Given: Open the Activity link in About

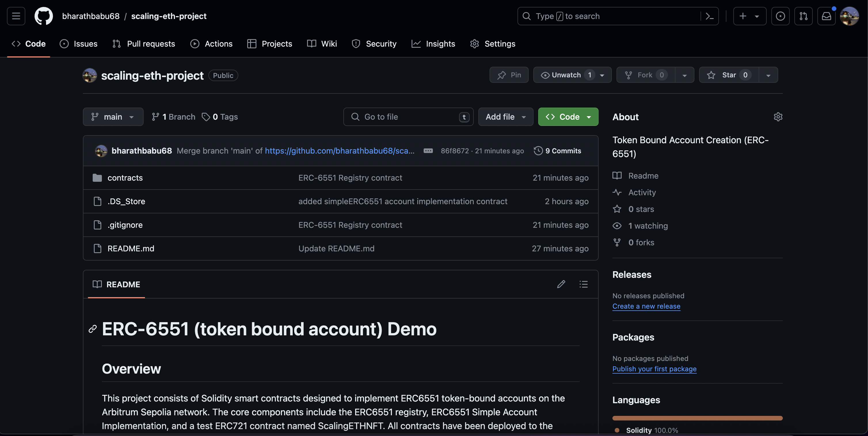Looking at the screenshot, I should (634, 193).
